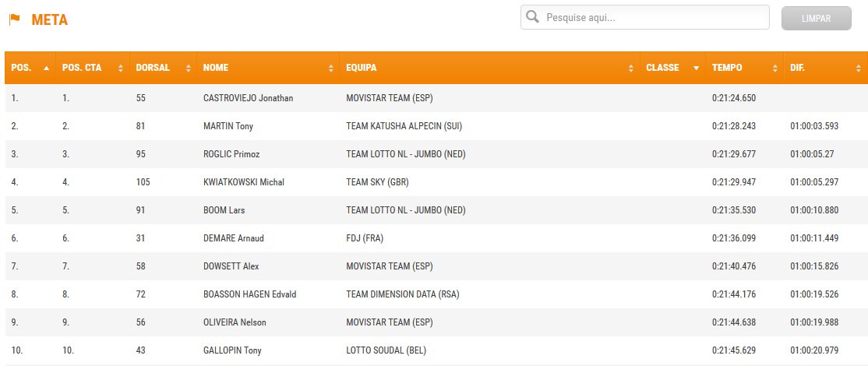Sort table by POS. CTA column
Image resolution: width=868 pixels, height=366 pixels.
coord(93,68)
